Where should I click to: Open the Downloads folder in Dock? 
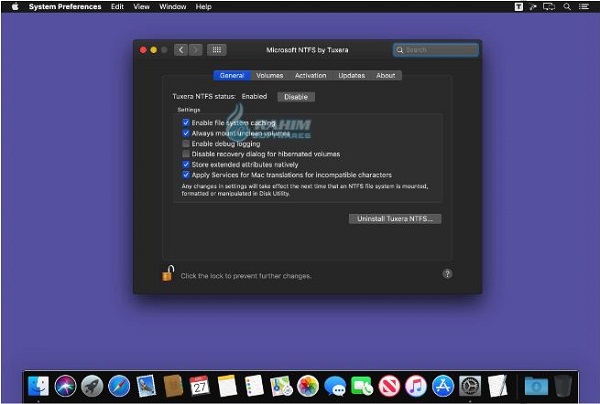point(536,386)
